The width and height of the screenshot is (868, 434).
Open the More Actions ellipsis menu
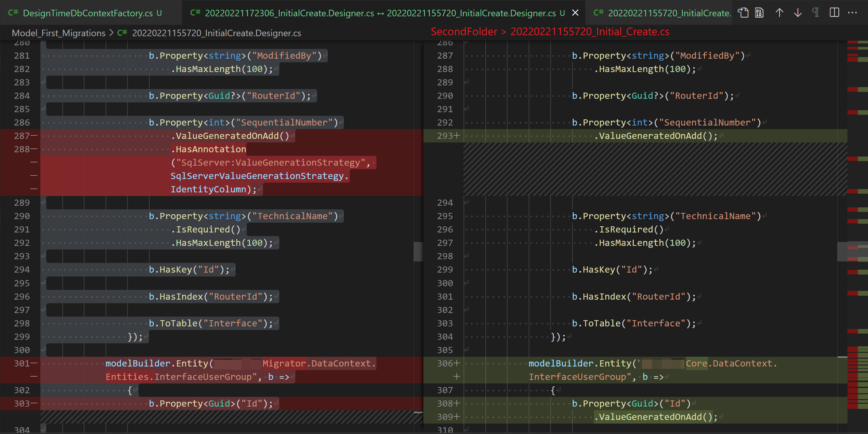click(x=853, y=13)
